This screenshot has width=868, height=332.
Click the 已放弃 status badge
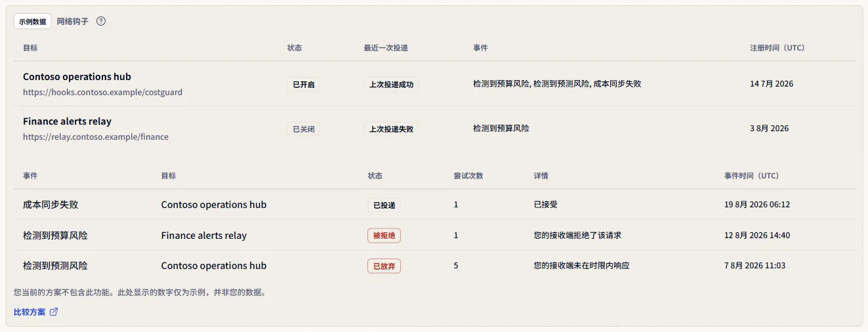[384, 266]
